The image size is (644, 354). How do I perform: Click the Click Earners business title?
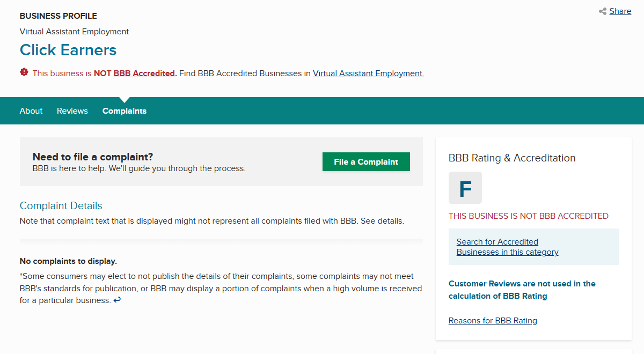[68, 50]
